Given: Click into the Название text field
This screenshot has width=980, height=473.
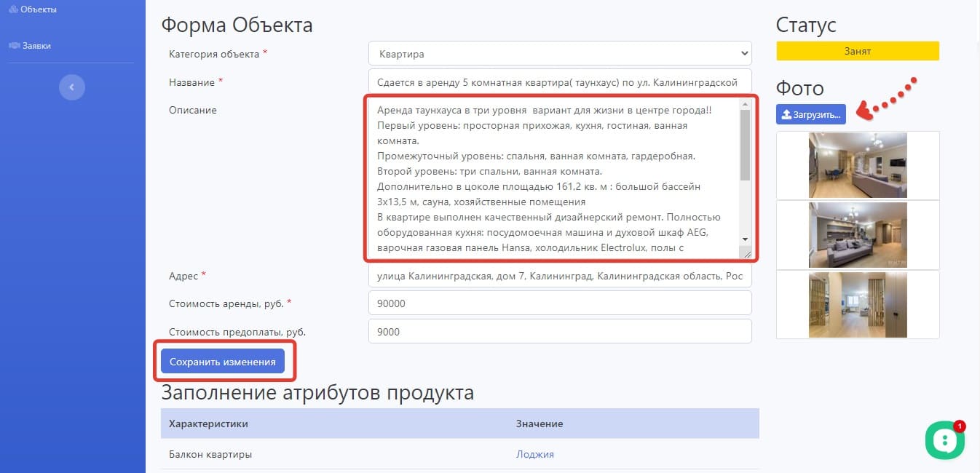Looking at the screenshot, I should (559, 82).
